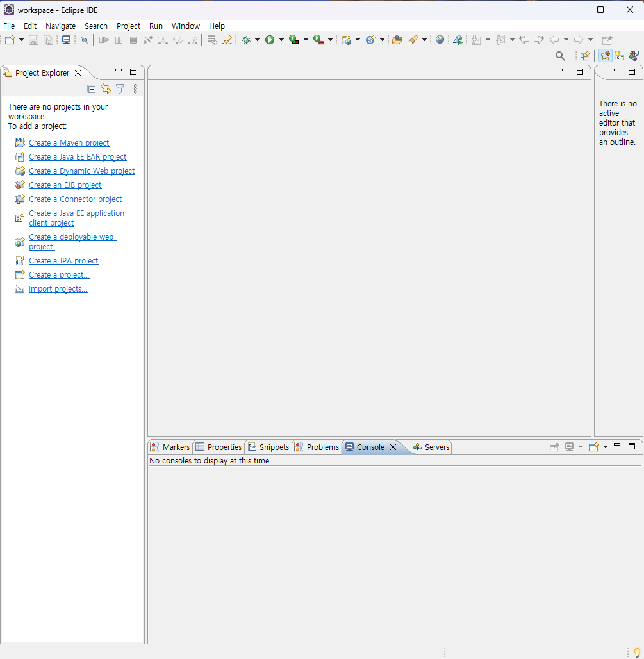
Task: Toggle Pin Console button
Action: pos(554,447)
